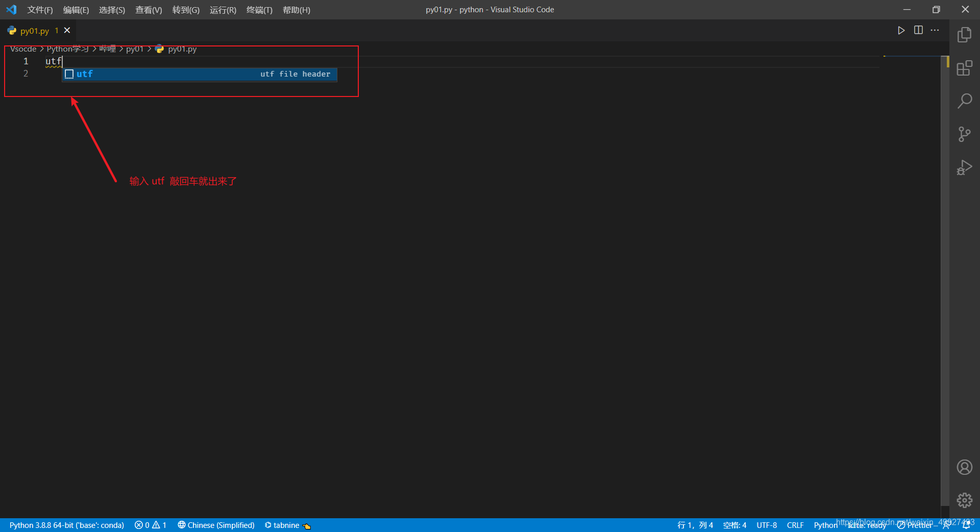980x532 pixels.
Task: Open the 查看(V) menu
Action: point(149,10)
